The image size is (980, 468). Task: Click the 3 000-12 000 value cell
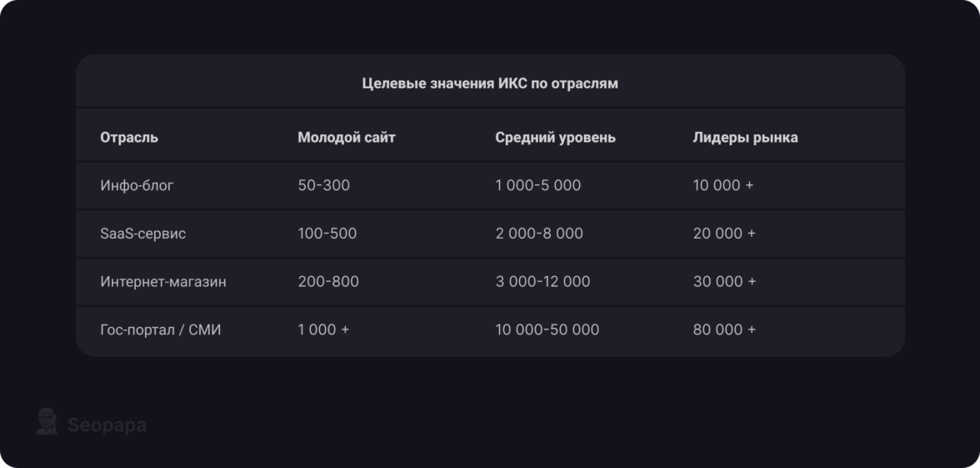click(x=542, y=282)
